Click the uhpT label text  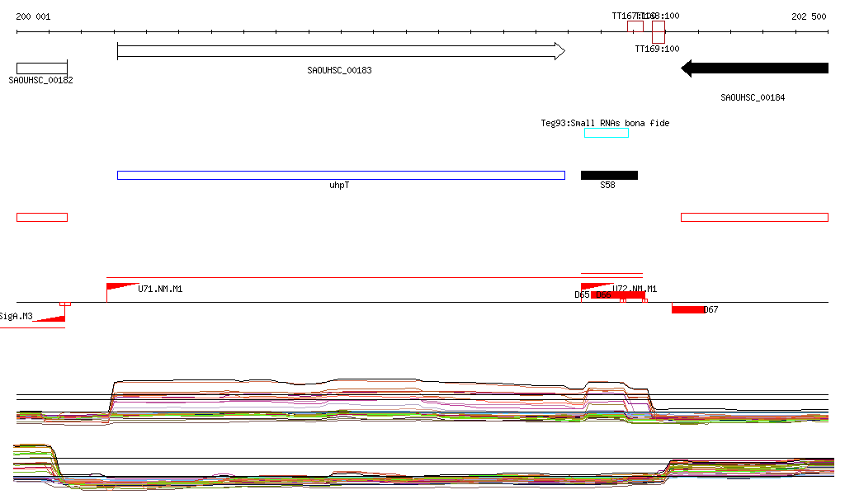point(339,186)
